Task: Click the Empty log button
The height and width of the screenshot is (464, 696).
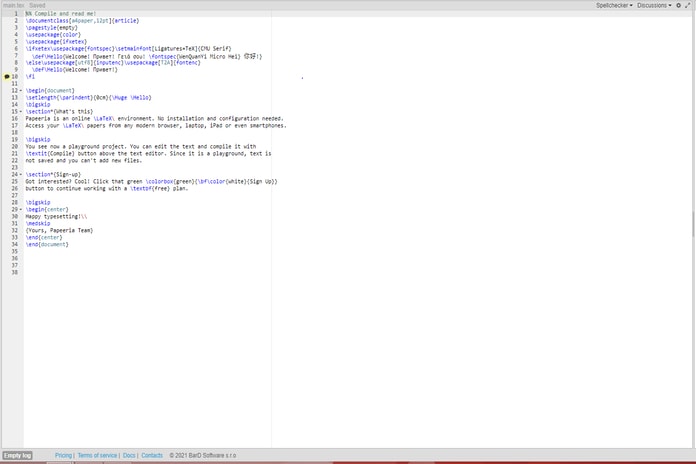Action: (17, 455)
